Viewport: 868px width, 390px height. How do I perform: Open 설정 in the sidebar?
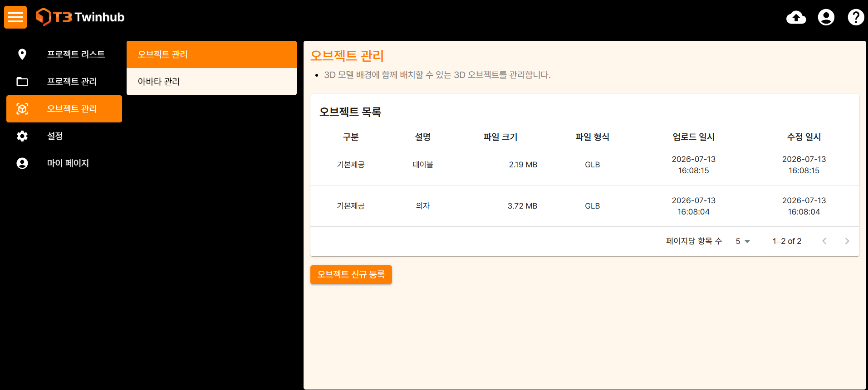(64, 136)
